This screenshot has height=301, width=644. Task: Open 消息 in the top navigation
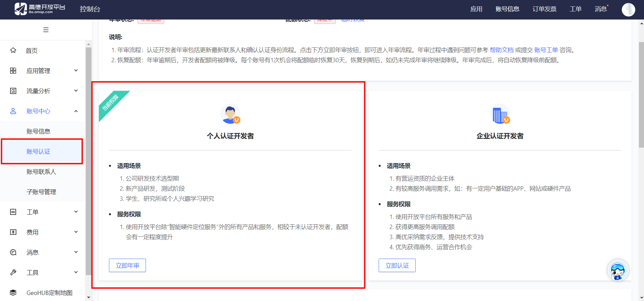pyautogui.click(x=601, y=9)
